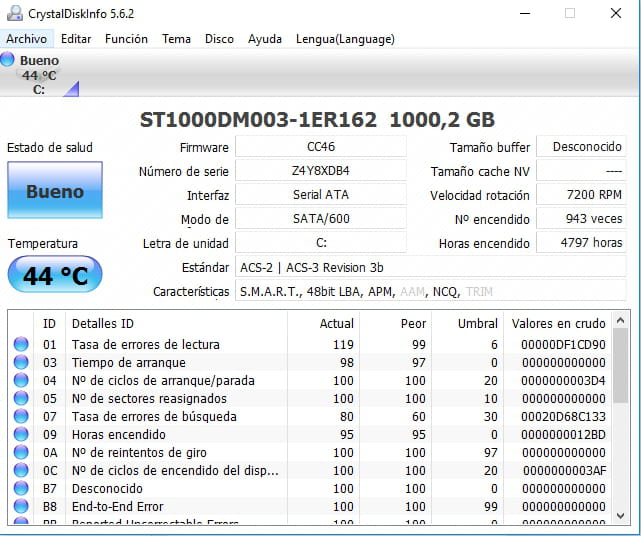
Task: Click the status orb for ID 07 row
Action: [21, 416]
